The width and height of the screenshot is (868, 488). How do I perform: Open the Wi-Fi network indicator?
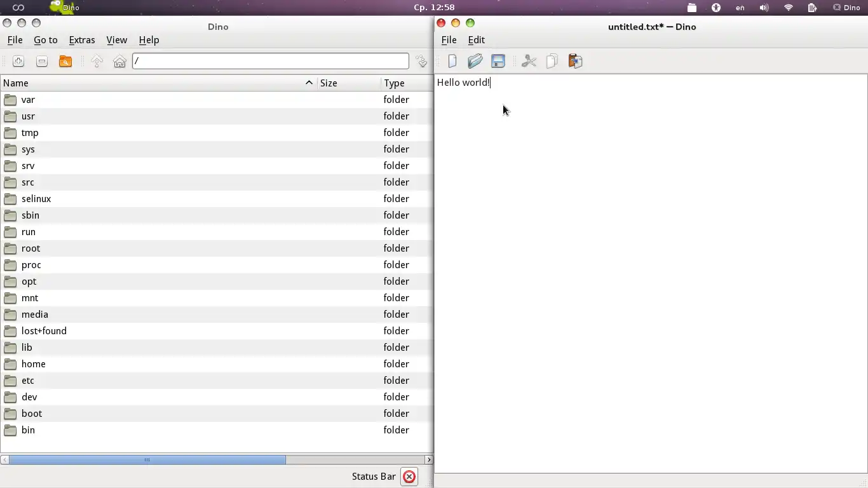coord(789,8)
